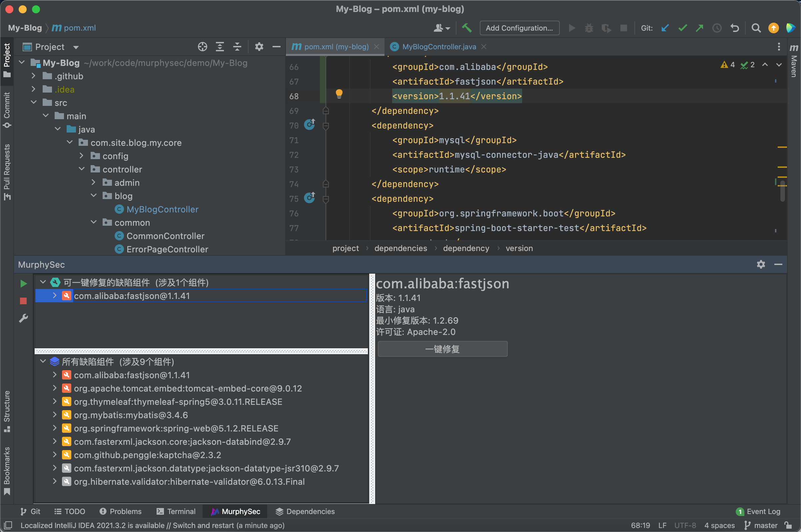Click Git update project blue arrow
This screenshot has width=801, height=532.
click(x=665, y=28)
